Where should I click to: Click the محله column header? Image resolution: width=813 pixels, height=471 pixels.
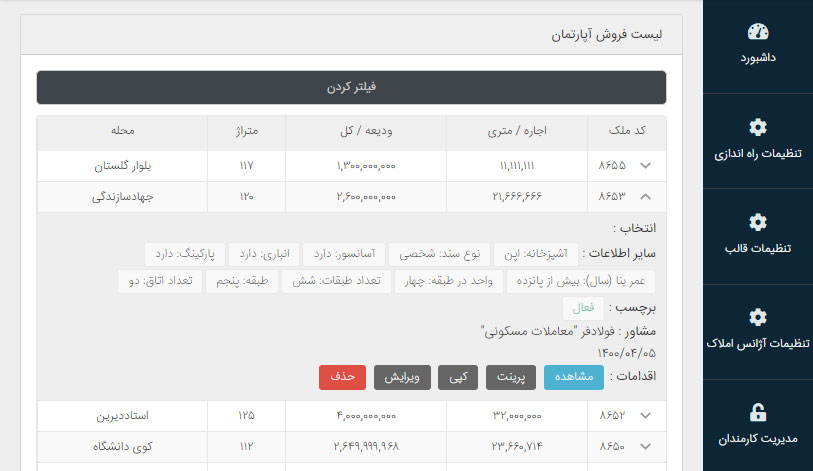pos(123,131)
